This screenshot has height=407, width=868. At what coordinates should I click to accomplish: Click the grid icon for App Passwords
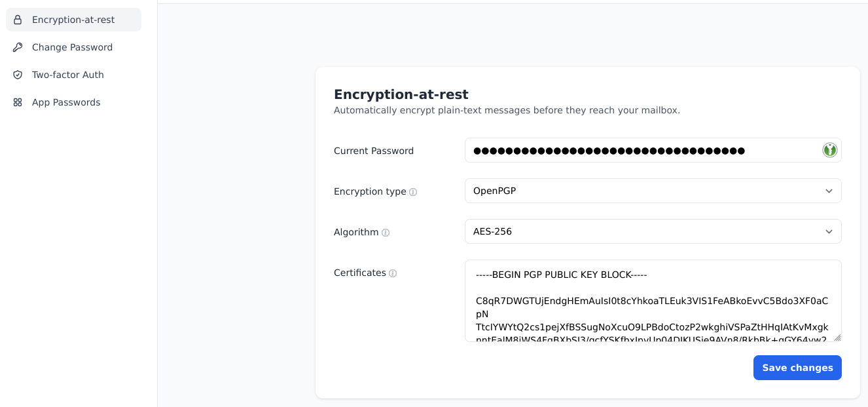18,102
